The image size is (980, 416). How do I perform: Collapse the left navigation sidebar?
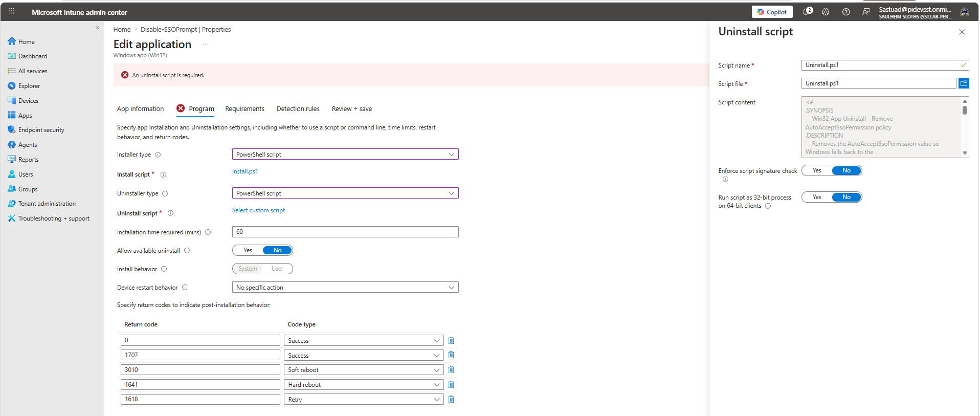(x=97, y=28)
